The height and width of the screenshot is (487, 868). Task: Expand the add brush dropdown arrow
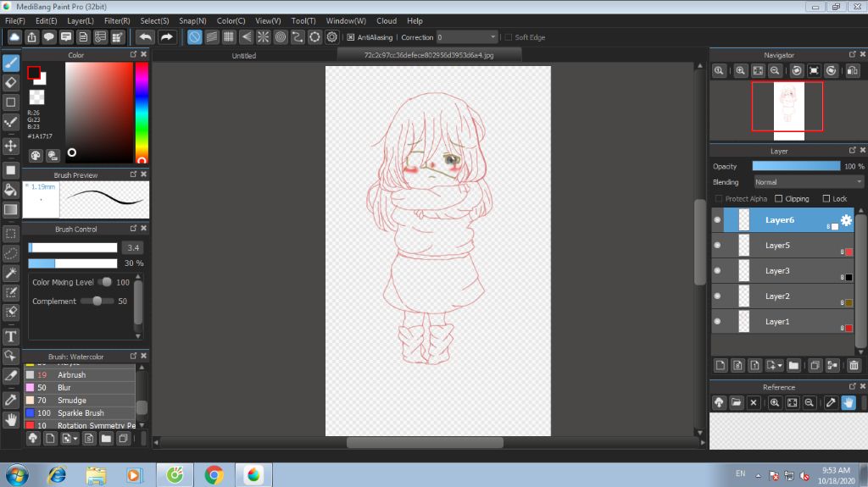coord(75,439)
